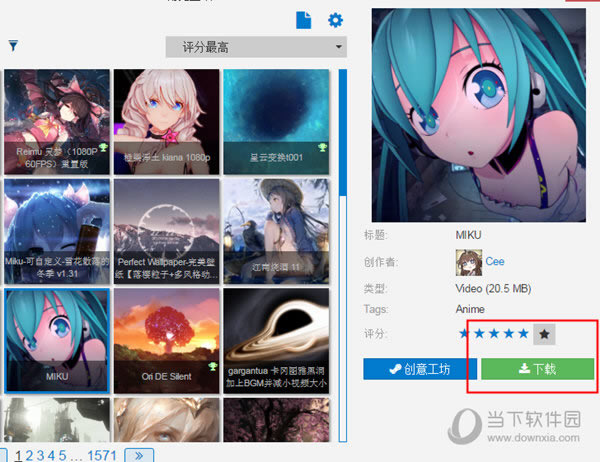Click the blue document file icon
600x462 pixels.
[x=303, y=20]
